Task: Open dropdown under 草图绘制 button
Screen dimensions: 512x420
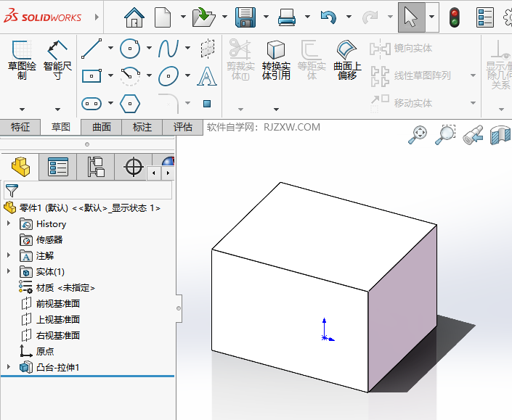Action: click(x=22, y=110)
